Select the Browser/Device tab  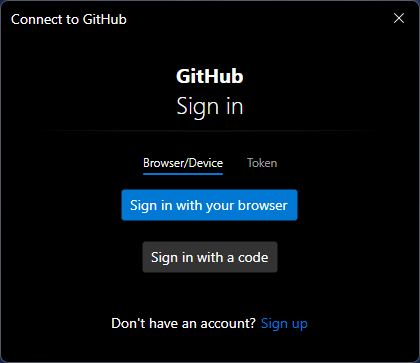tap(183, 163)
